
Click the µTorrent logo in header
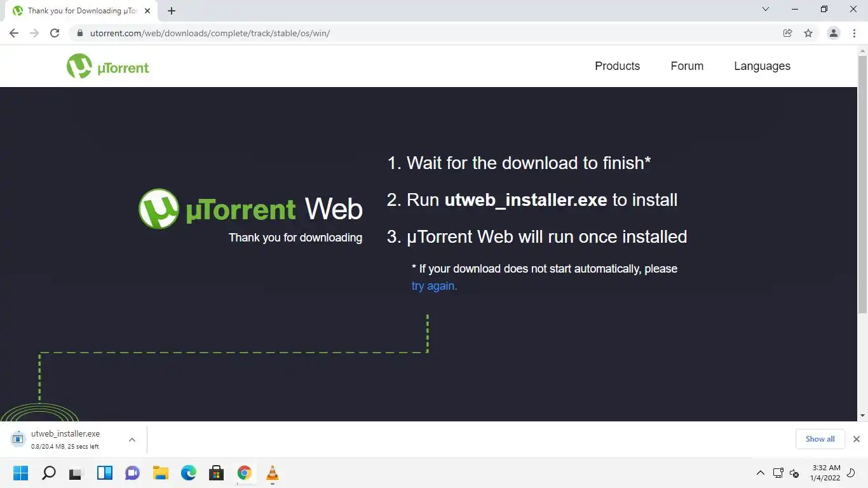pos(108,66)
